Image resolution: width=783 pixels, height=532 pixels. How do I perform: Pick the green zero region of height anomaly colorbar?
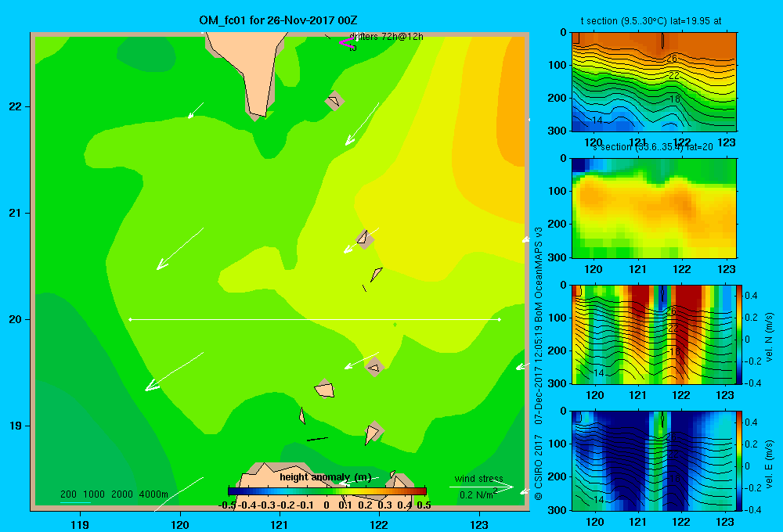pos(327,491)
